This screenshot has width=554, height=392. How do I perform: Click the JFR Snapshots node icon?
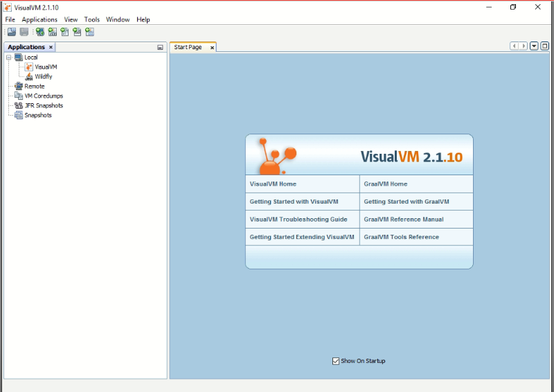19,105
